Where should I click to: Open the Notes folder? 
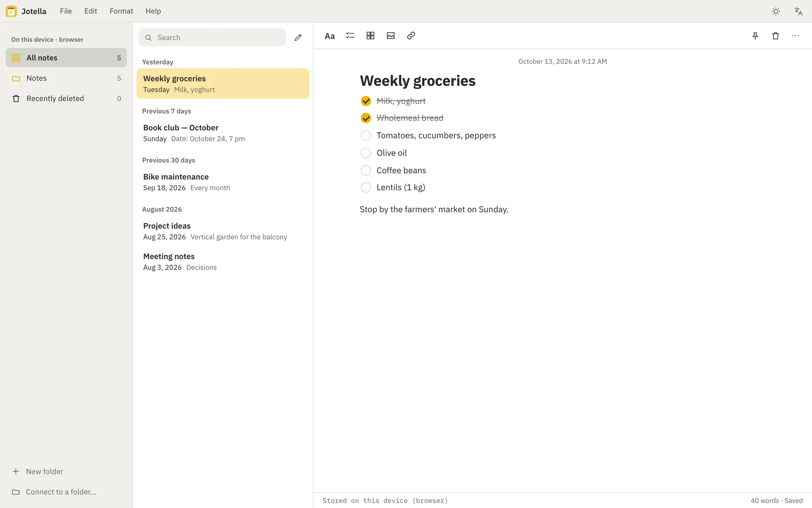66,78
